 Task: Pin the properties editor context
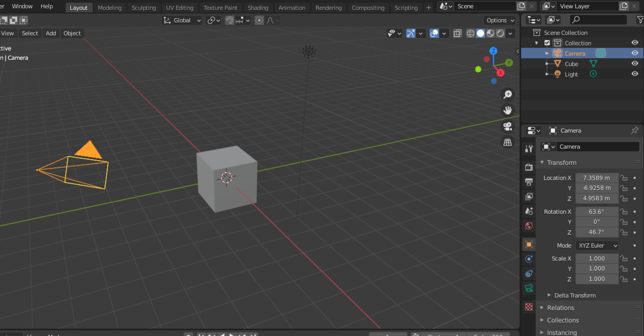[x=634, y=130]
